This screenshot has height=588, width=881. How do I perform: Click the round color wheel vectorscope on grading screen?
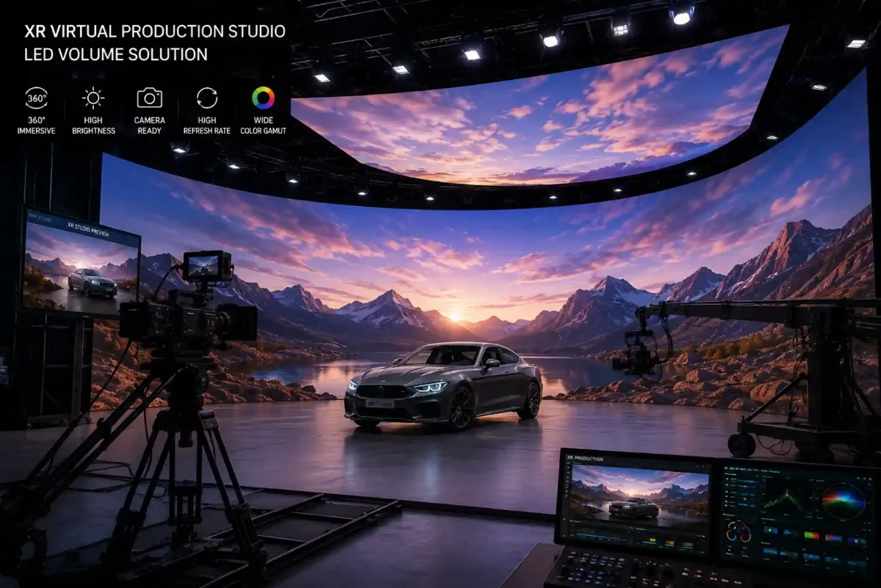coord(843,501)
